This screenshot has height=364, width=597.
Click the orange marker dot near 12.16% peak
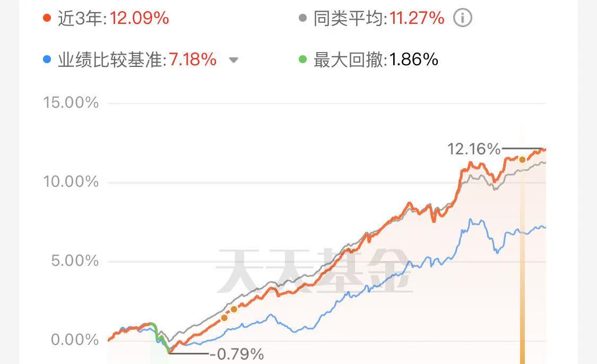pyautogui.click(x=522, y=160)
